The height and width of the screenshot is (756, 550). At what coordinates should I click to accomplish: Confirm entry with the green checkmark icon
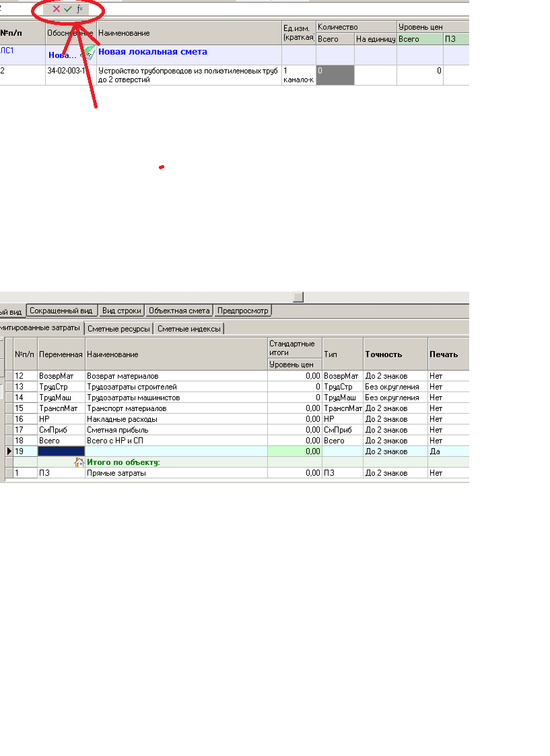point(68,9)
